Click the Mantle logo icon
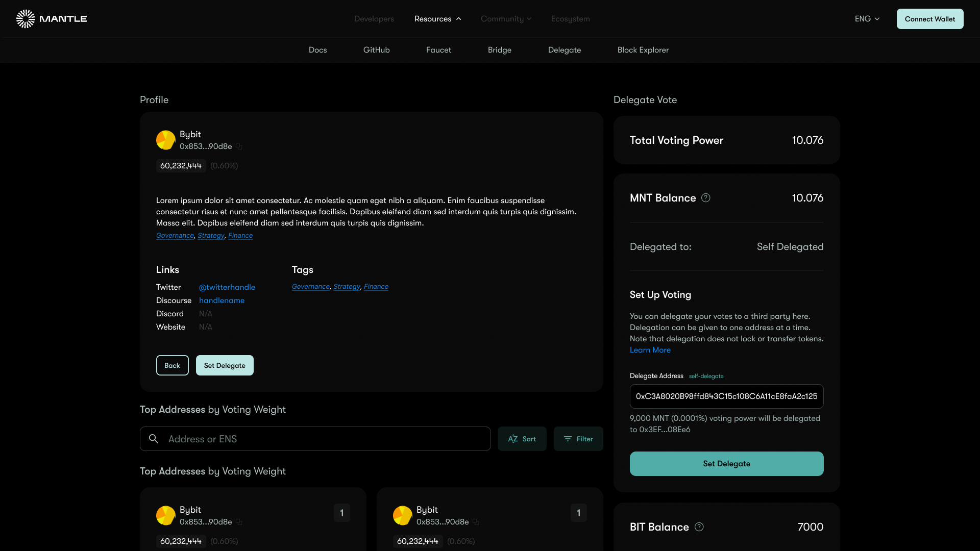This screenshot has height=551, width=980. (26, 19)
